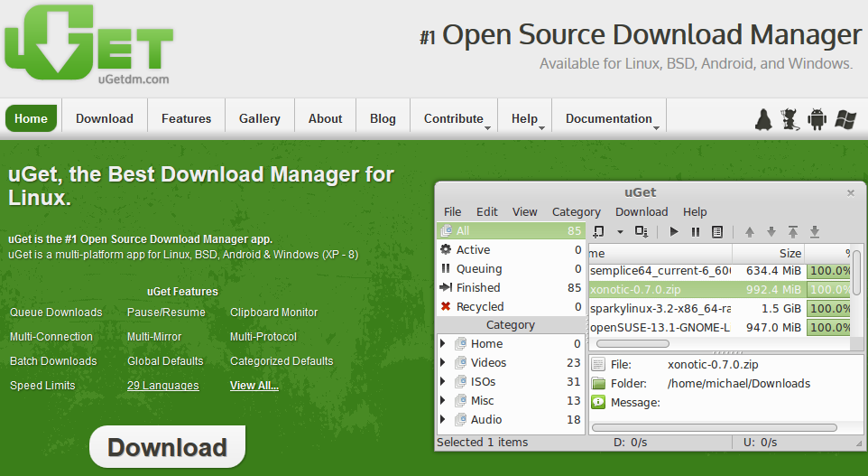This screenshot has width=868, height=476.
Task: Select the Finished status row
Action: pyautogui.click(x=511, y=287)
